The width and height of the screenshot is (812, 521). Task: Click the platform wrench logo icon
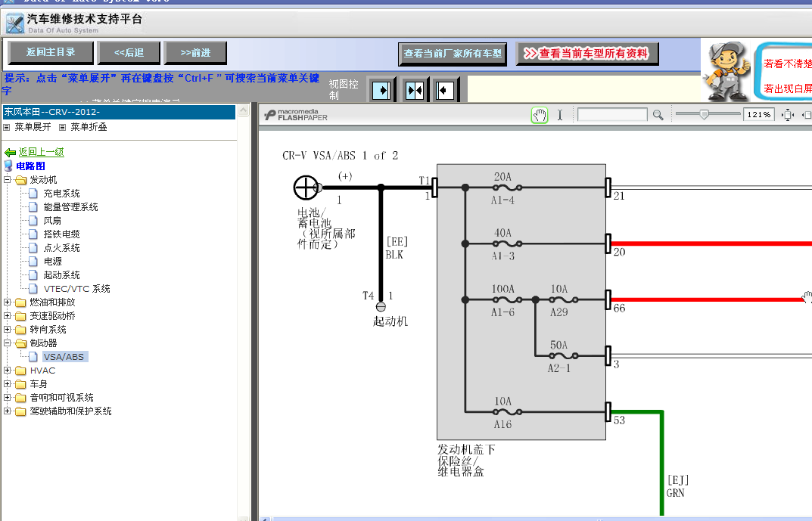(x=15, y=23)
